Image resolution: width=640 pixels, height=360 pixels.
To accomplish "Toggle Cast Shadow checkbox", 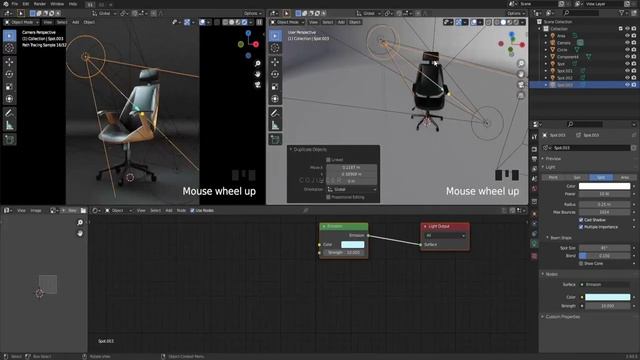I will 581,220.
